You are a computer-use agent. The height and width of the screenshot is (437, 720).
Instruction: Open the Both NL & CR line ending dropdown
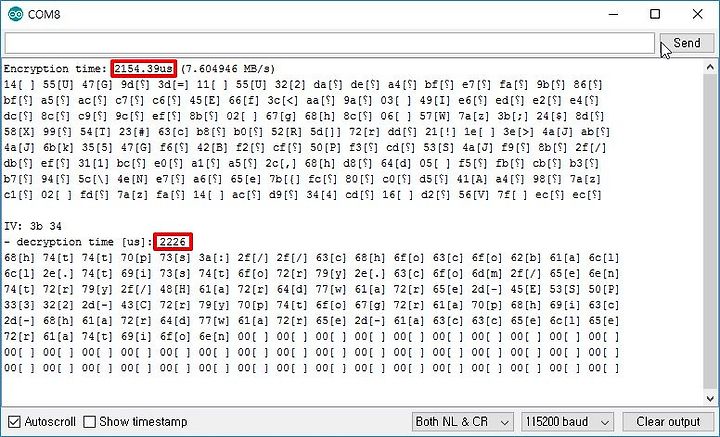point(462,421)
